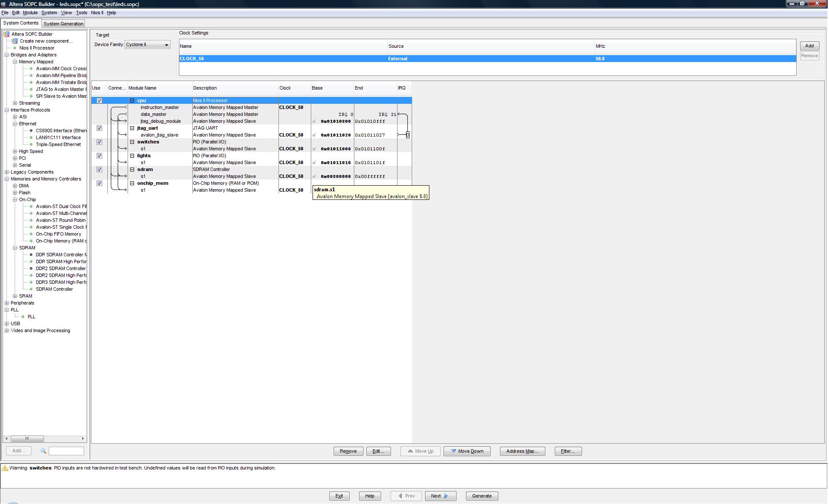Collapse the cpu module row

pos(132,101)
